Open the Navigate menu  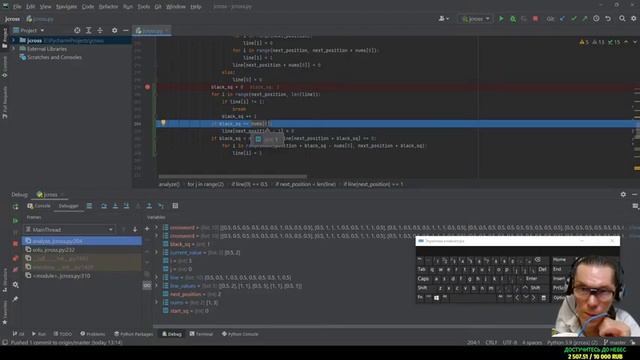tap(66, 7)
